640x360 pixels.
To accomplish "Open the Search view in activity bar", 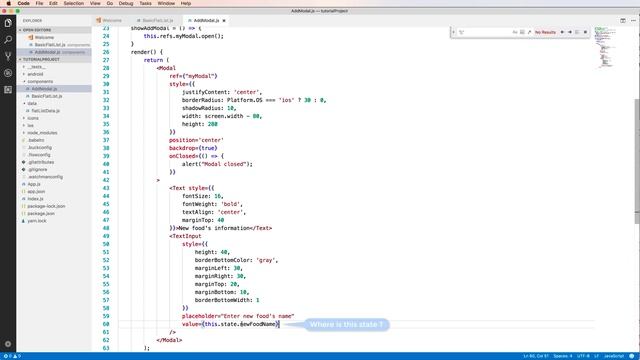I will pos(8,40).
